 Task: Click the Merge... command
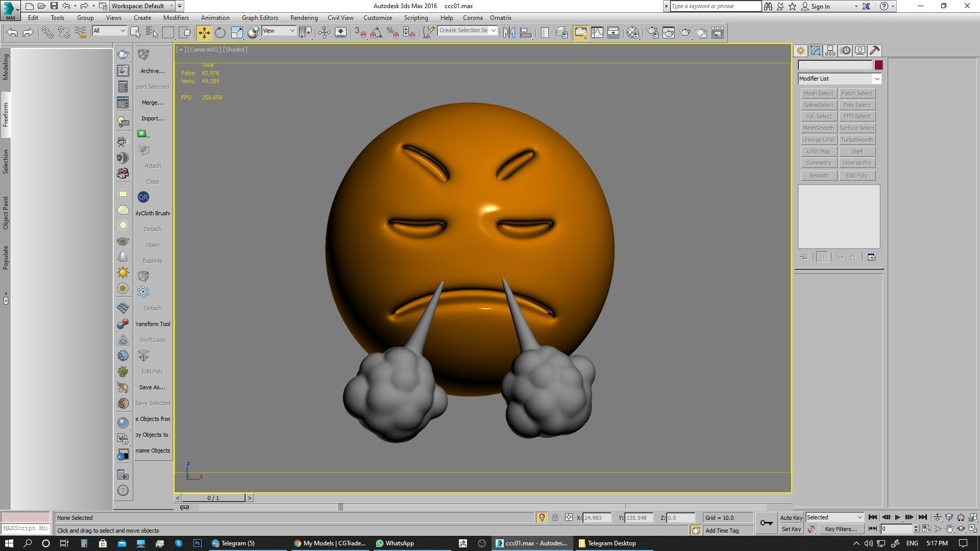tap(153, 103)
